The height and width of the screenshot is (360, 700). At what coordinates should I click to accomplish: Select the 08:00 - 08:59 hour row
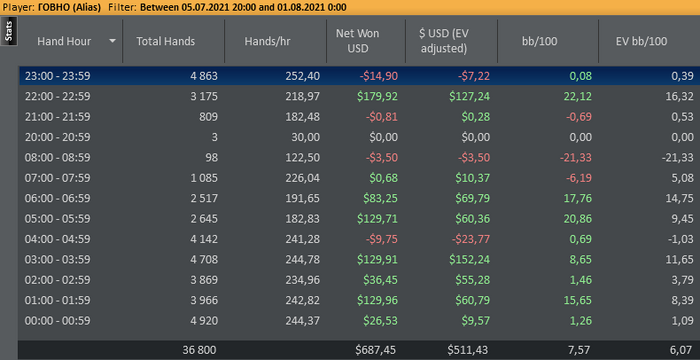coord(359,158)
